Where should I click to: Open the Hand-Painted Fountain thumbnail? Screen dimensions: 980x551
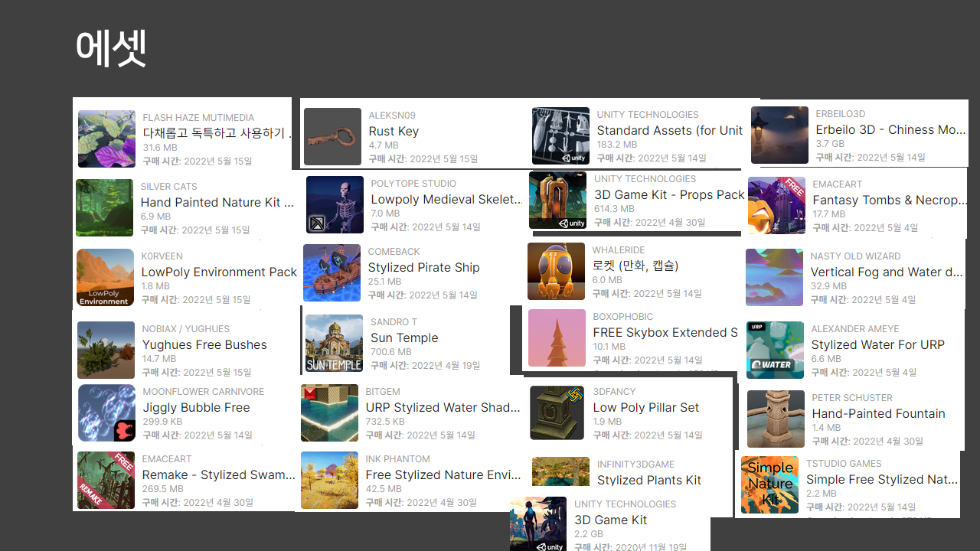776,419
